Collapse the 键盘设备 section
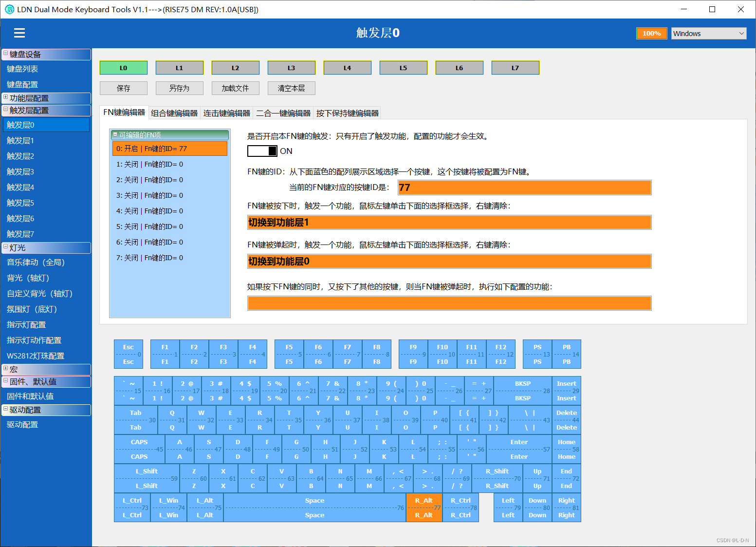This screenshot has width=756, height=547. click(x=5, y=53)
